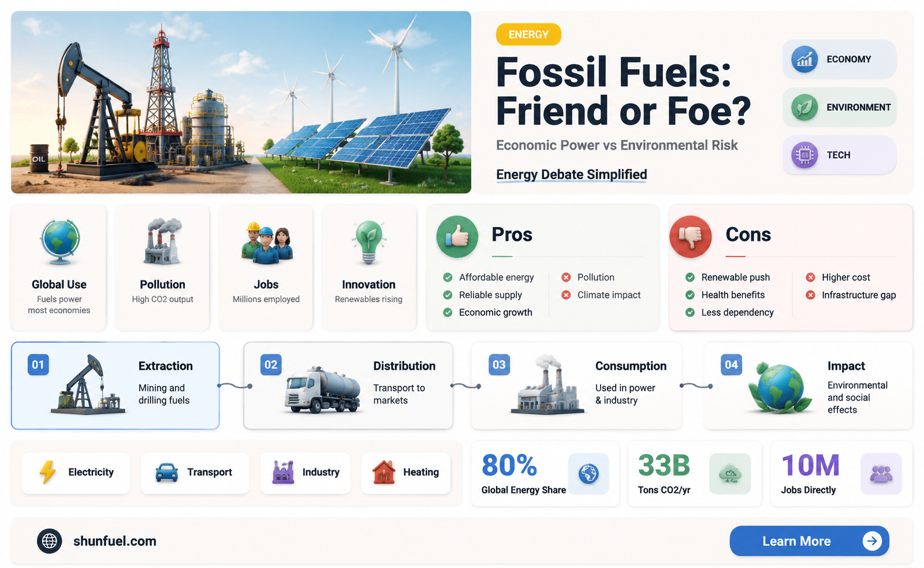Click the Tech chip icon
The height and width of the screenshot is (568, 924).
(x=804, y=155)
